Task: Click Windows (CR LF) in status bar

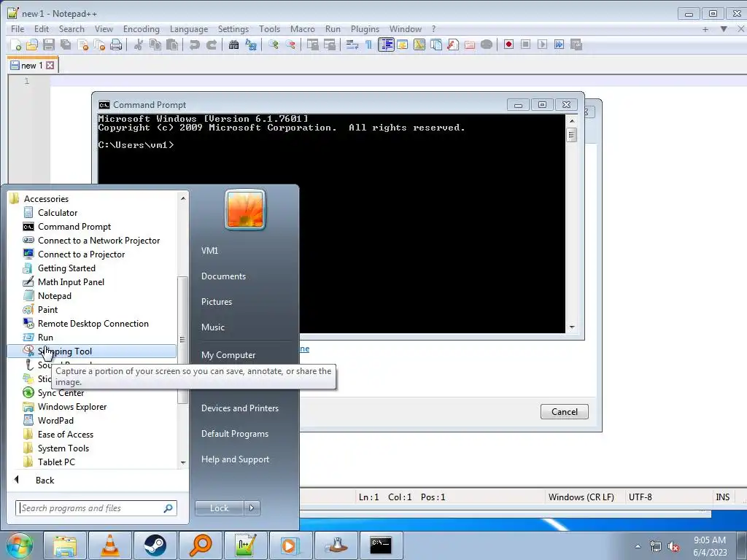Action: 581,497
